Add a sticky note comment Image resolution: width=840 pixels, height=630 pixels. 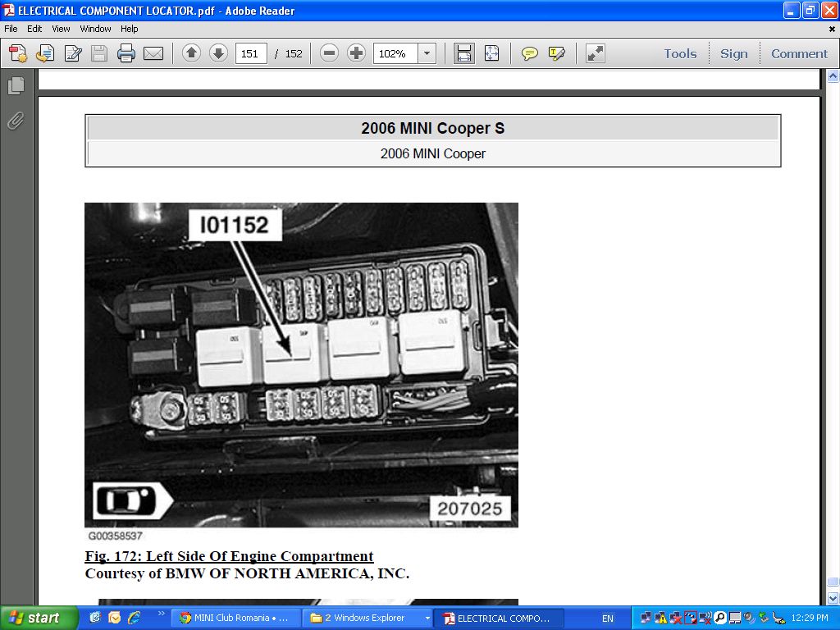pyautogui.click(x=530, y=54)
